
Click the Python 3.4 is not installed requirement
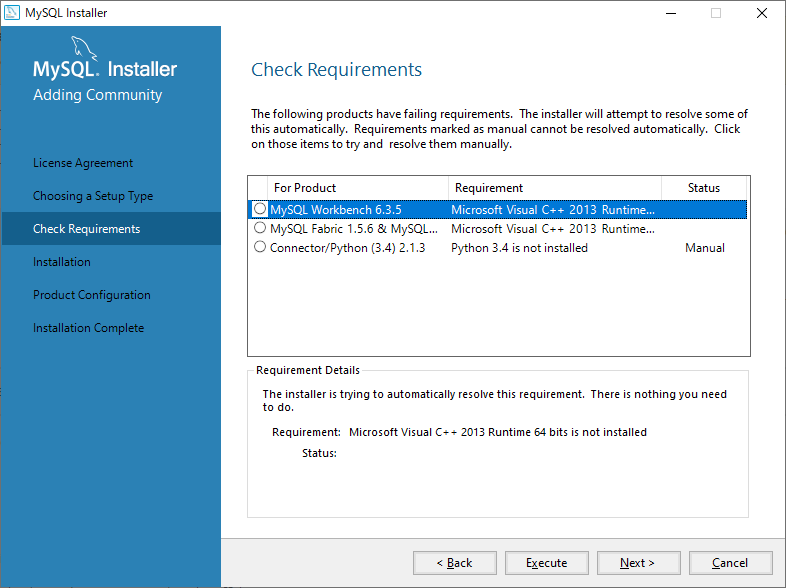[519, 248]
